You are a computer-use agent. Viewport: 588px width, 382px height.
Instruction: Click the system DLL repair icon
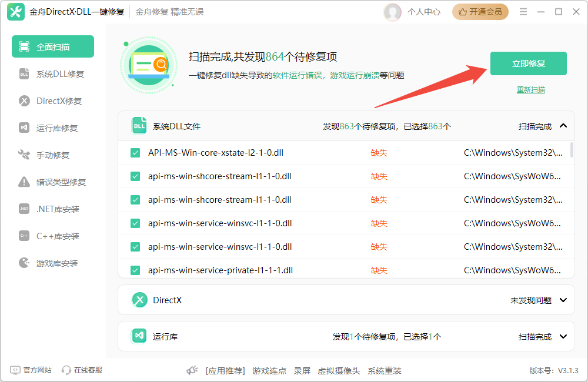pyautogui.click(x=24, y=74)
